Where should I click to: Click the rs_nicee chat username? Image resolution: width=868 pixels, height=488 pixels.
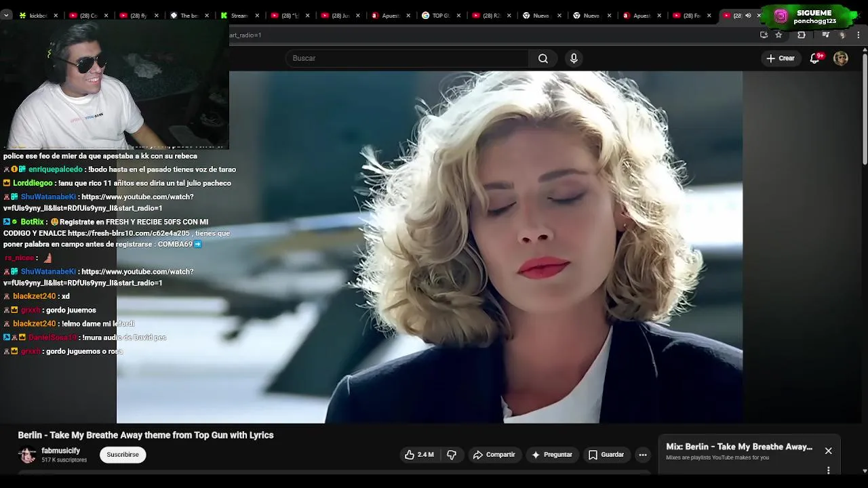point(19,258)
